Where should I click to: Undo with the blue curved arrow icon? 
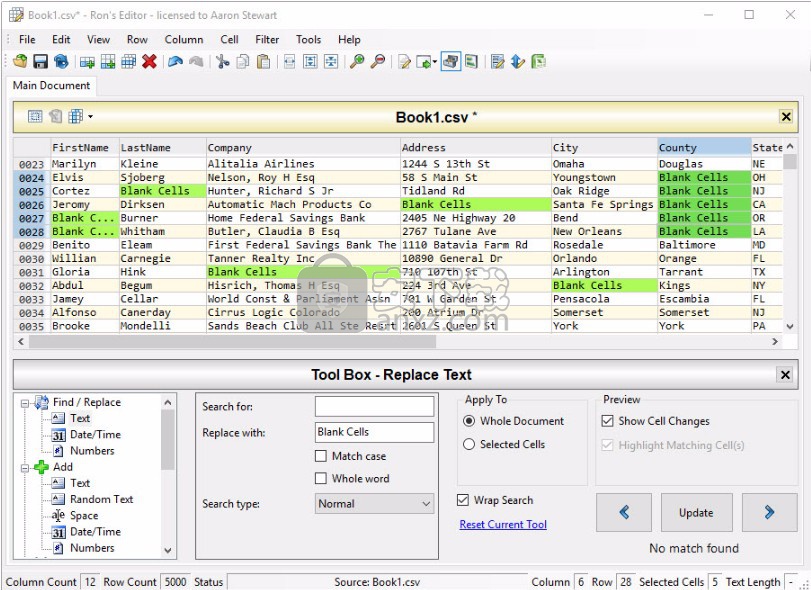175,62
